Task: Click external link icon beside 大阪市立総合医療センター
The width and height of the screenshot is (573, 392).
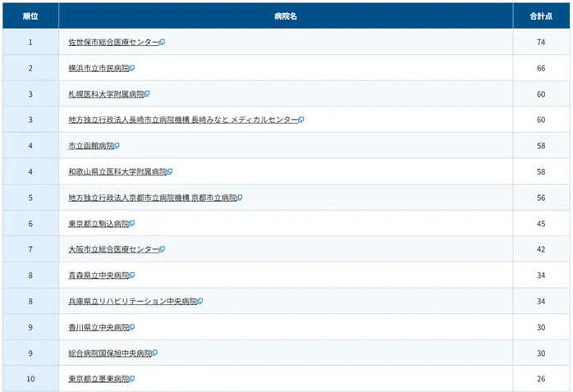Action: (x=163, y=249)
